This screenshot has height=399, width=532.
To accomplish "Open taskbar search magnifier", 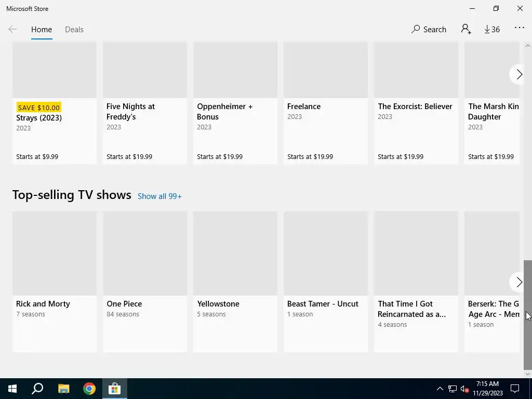I will [x=37, y=389].
